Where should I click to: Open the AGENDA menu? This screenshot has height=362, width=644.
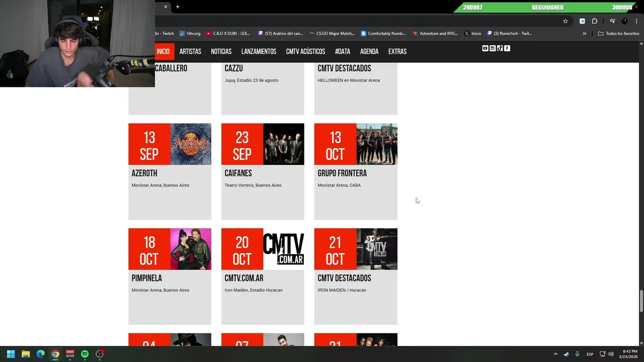click(369, 51)
